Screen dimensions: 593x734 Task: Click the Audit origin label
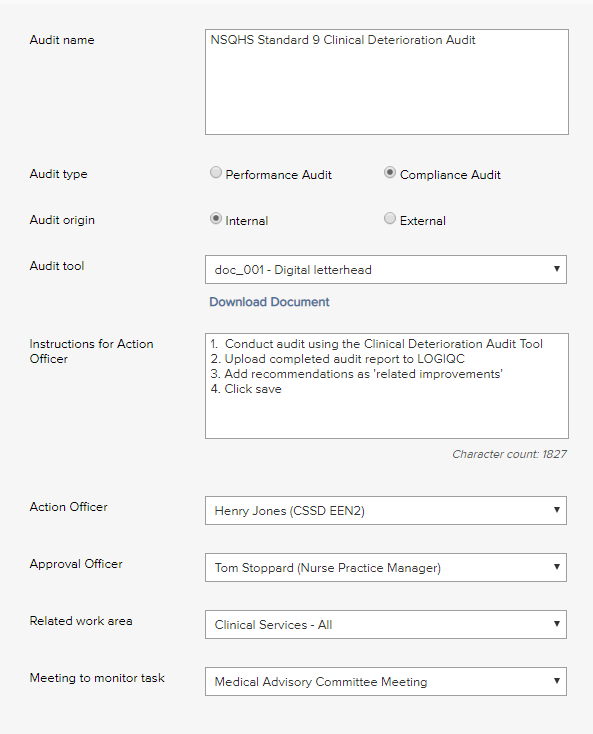[x=62, y=220]
